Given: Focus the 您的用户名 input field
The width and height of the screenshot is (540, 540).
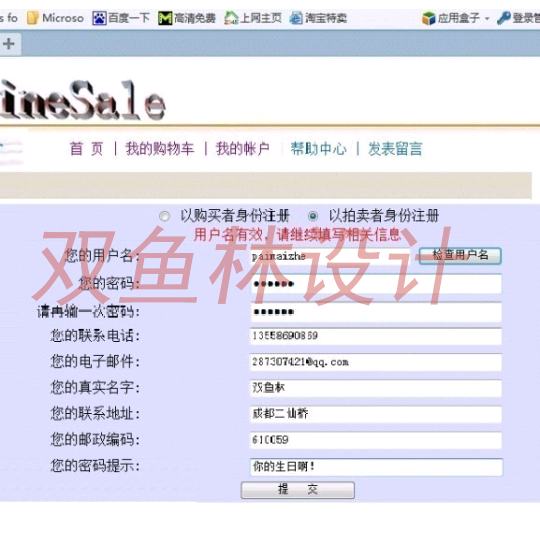Looking at the screenshot, I should point(331,256).
